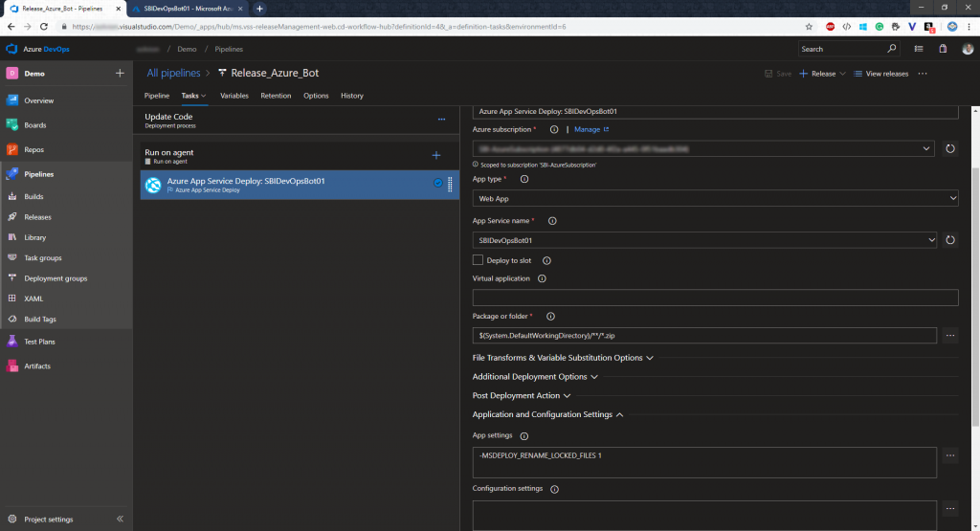Viewport: 980px width, 531px height.
Task: Show info for Deploy to slot
Action: [x=546, y=260]
